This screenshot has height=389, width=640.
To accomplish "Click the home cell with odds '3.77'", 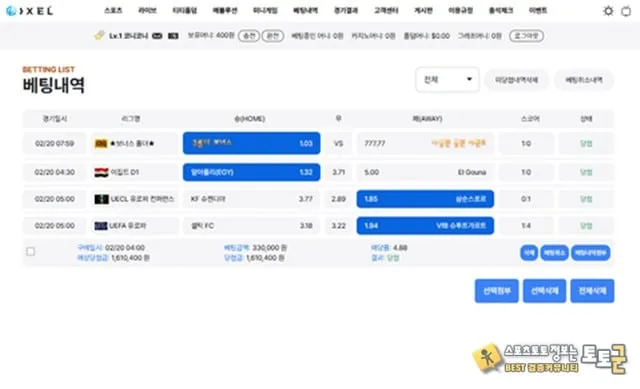I will click(x=251, y=199).
